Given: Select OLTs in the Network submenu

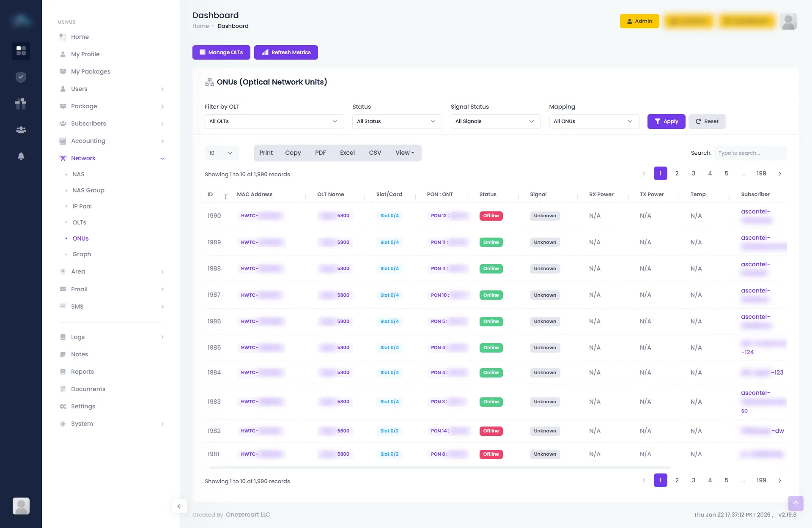Looking at the screenshot, I should tap(79, 222).
